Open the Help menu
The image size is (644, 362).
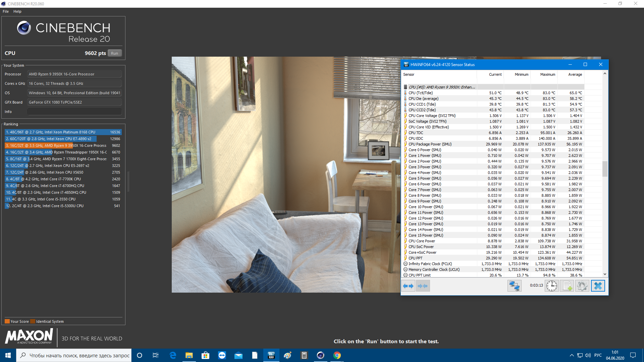(17, 11)
